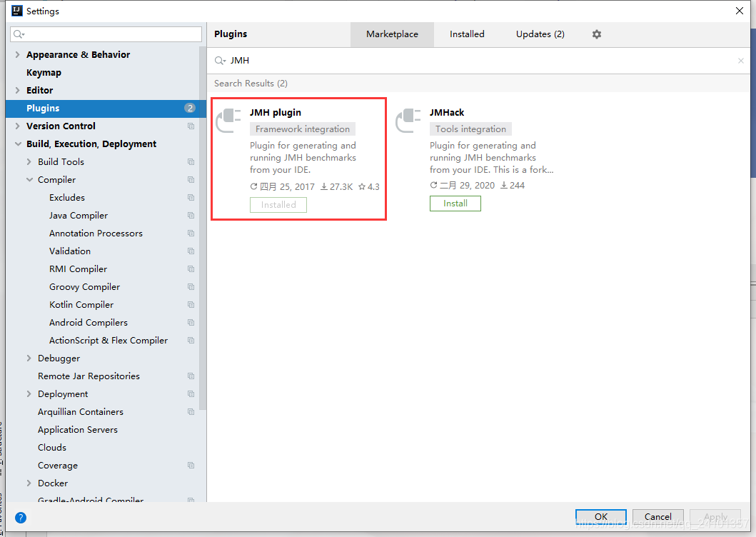Click the Framework integration tag
The height and width of the screenshot is (537, 756).
coord(302,129)
